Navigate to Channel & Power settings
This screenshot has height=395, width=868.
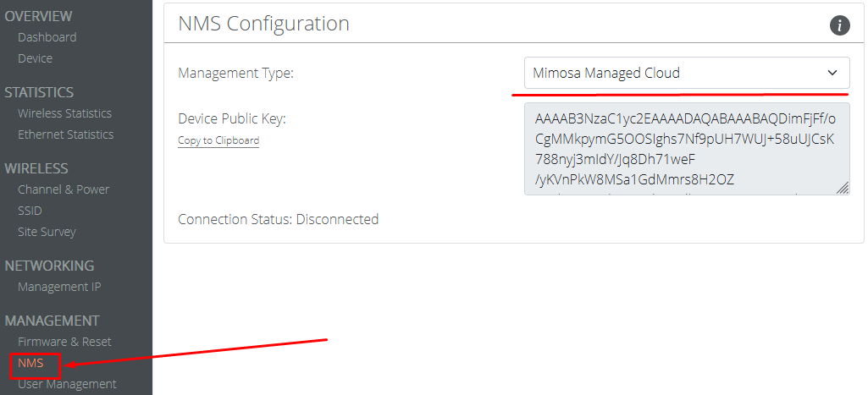click(x=64, y=189)
